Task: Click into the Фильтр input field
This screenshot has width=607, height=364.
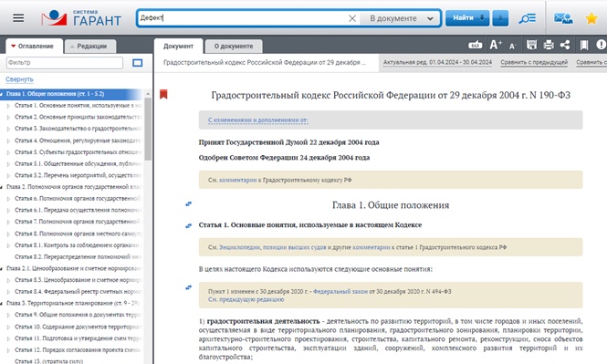Action: coord(65,63)
